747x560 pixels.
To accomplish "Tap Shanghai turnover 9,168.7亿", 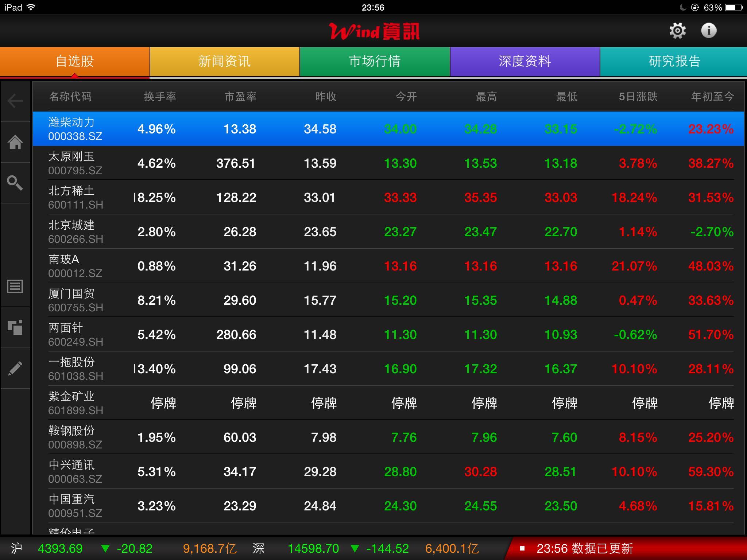I will click(x=210, y=548).
